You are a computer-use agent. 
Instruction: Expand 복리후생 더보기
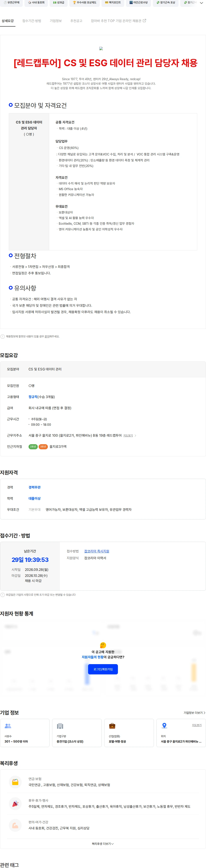pyautogui.click(x=103, y=844)
